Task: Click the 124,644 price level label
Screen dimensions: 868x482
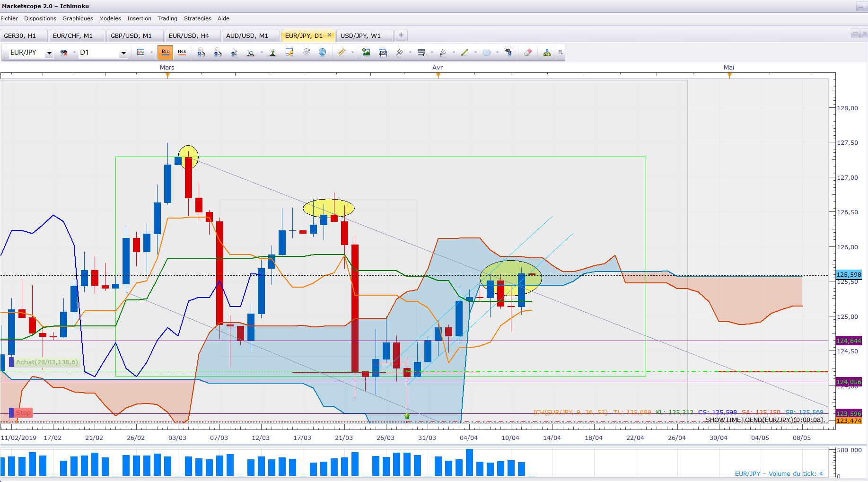Action: coord(849,341)
